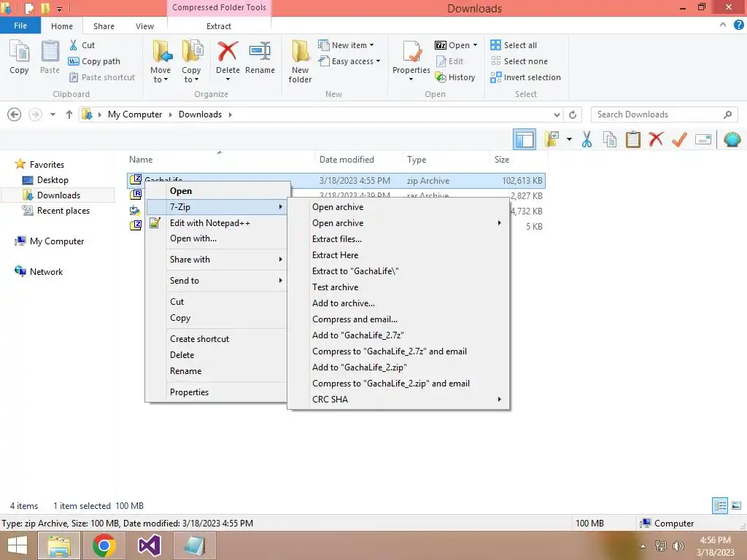Expand the address bar history dropdown

[x=557, y=114]
